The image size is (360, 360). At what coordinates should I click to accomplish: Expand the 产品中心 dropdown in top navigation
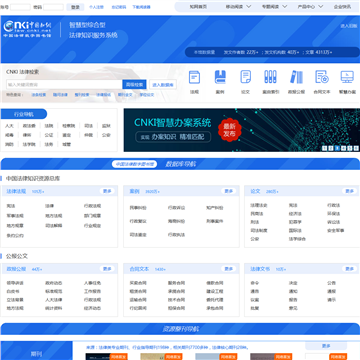[310, 6]
